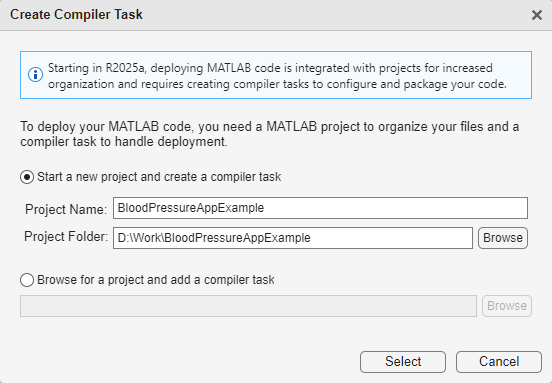Confirm with the Select button
Screen dimensions: 552x383
click(403, 362)
